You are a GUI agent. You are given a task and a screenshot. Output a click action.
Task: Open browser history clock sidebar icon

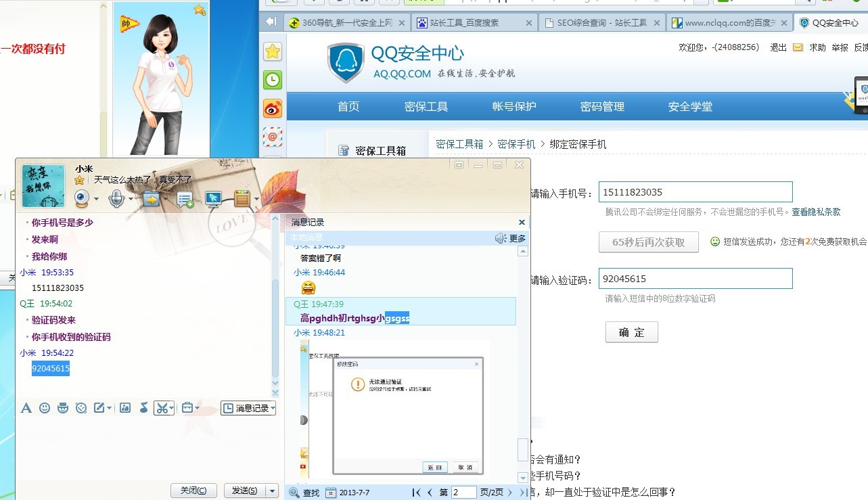273,80
